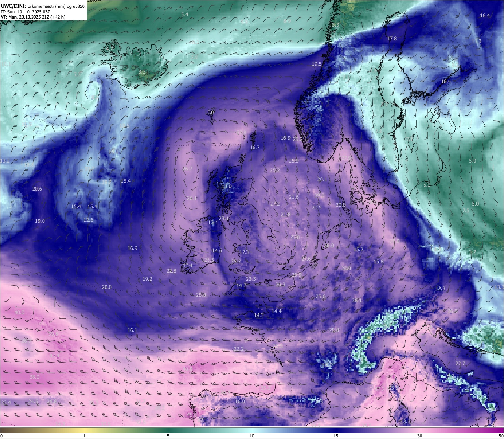
Task: Click the map value "23.3" in the English Channel
Action: pos(251,279)
